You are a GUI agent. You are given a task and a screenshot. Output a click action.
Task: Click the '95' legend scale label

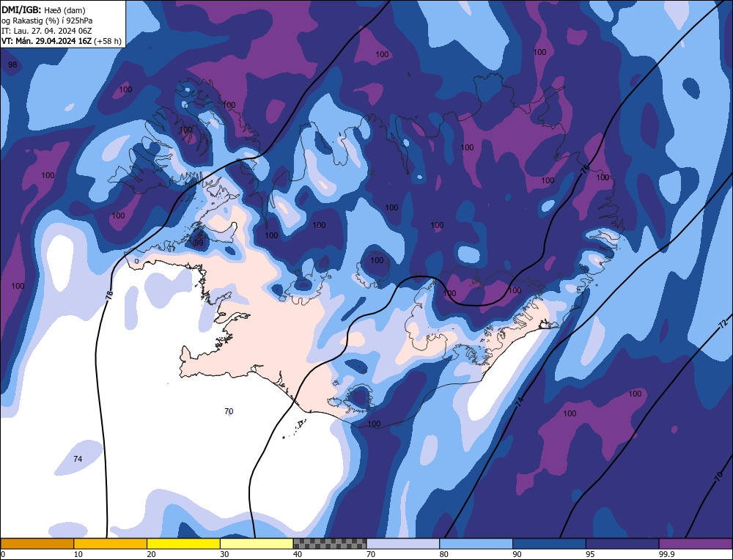pos(590,554)
